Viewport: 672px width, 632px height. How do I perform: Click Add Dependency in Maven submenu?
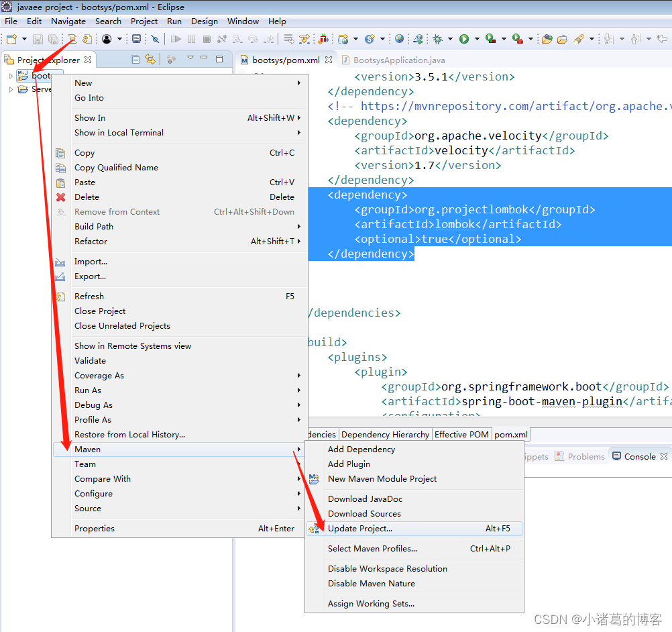(414, 450)
